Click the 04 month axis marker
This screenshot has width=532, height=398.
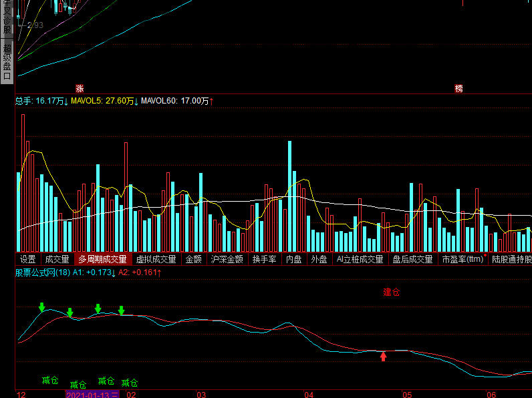click(309, 395)
